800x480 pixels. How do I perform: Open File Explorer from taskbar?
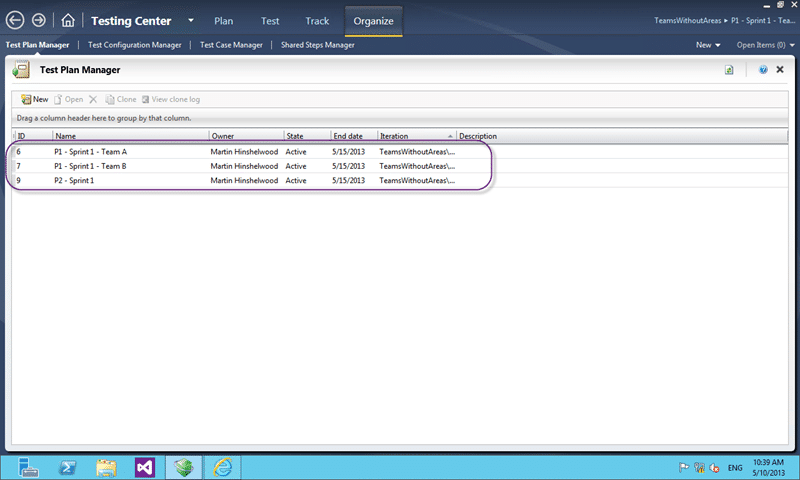[x=106, y=467]
